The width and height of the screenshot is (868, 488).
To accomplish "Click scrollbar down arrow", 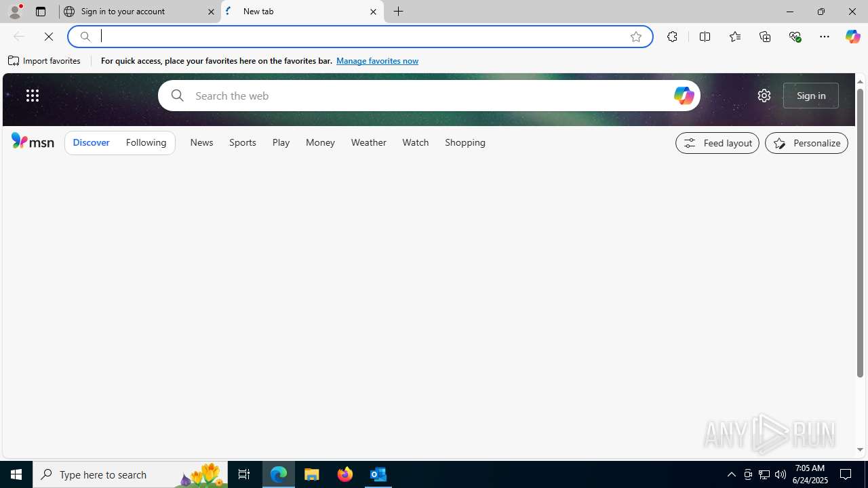I will click(x=860, y=450).
